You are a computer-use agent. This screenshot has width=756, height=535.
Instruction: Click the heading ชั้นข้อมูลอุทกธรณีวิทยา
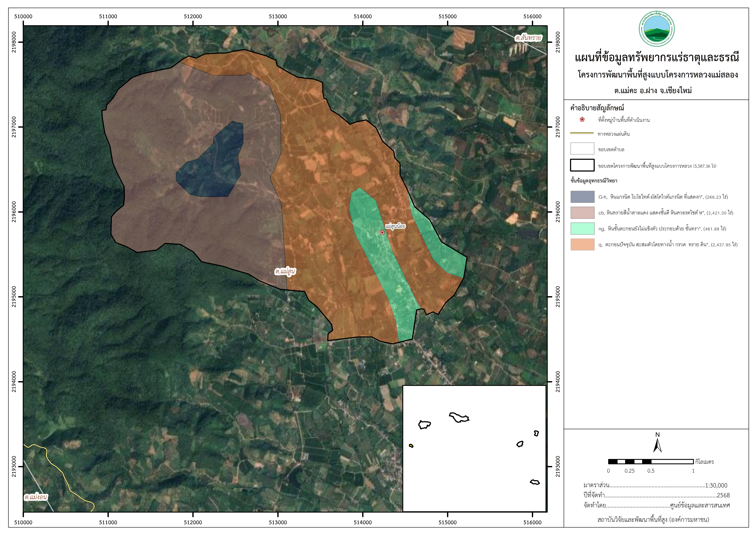[594, 181]
